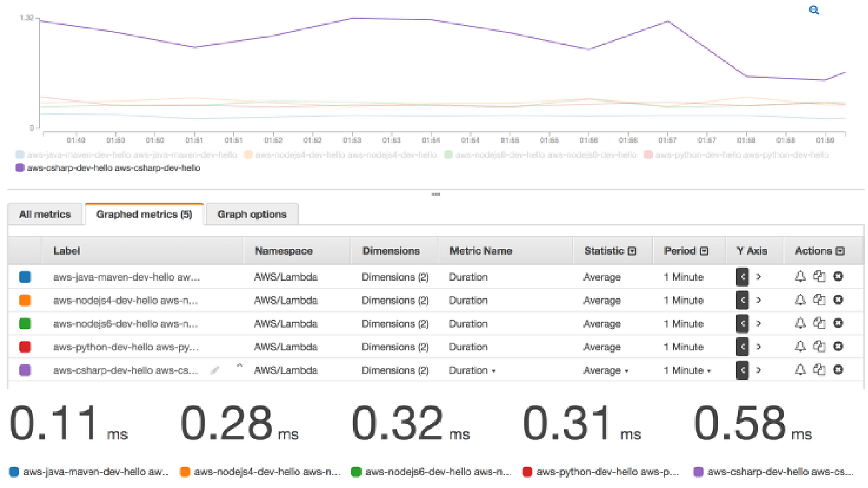Screen dimensions: 868x488
Task: Click the pencil to rename aws-csharp-dev-hello label
Action: [215, 370]
